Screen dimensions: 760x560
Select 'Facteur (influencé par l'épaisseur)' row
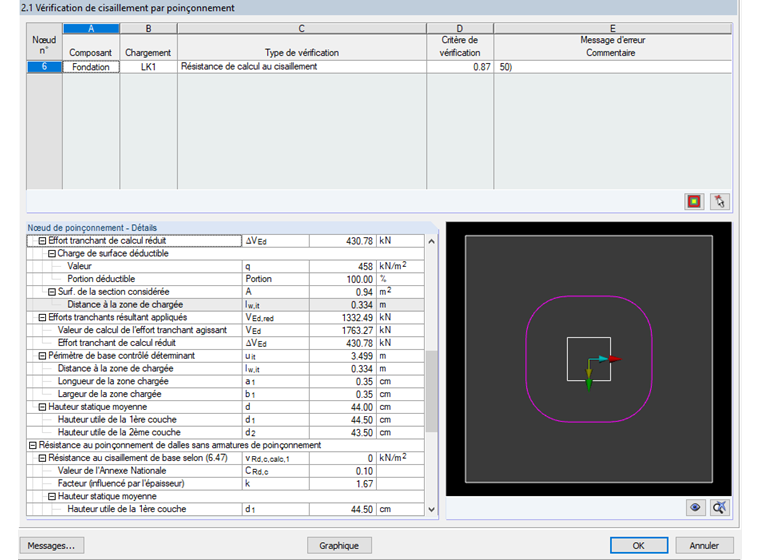click(225, 483)
